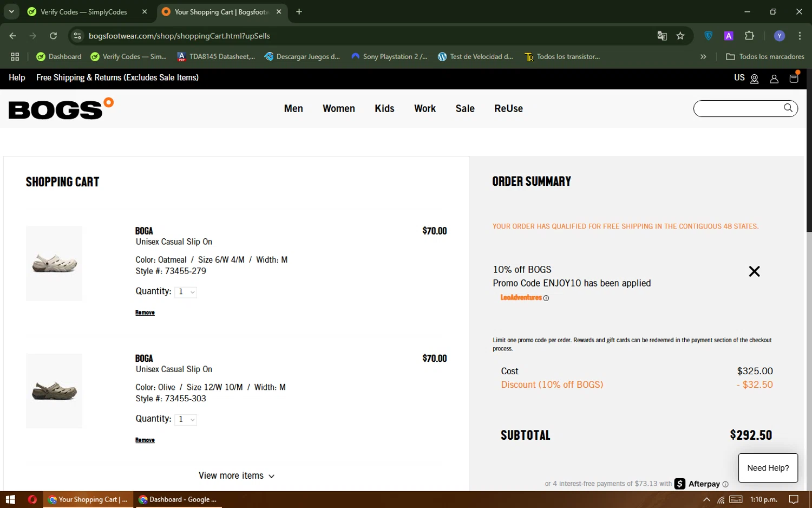Screen dimensions: 812x508
Task: Open the Men menu
Action: [x=293, y=108]
